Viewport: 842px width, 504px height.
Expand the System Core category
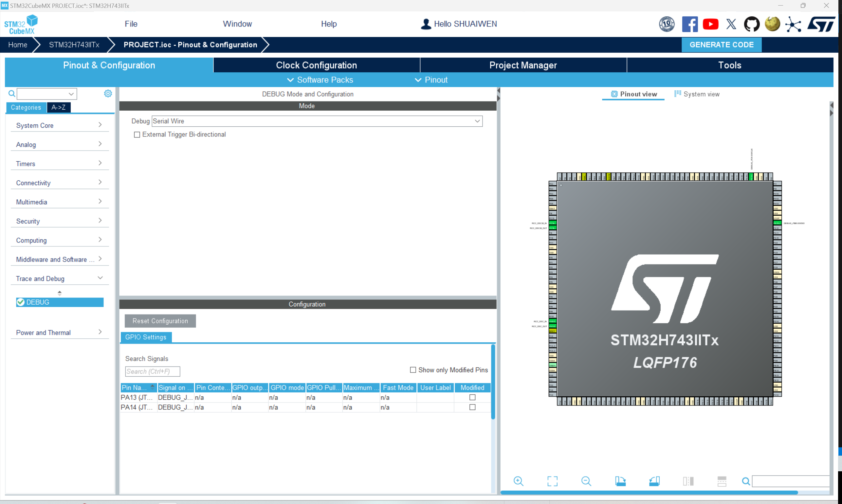59,125
